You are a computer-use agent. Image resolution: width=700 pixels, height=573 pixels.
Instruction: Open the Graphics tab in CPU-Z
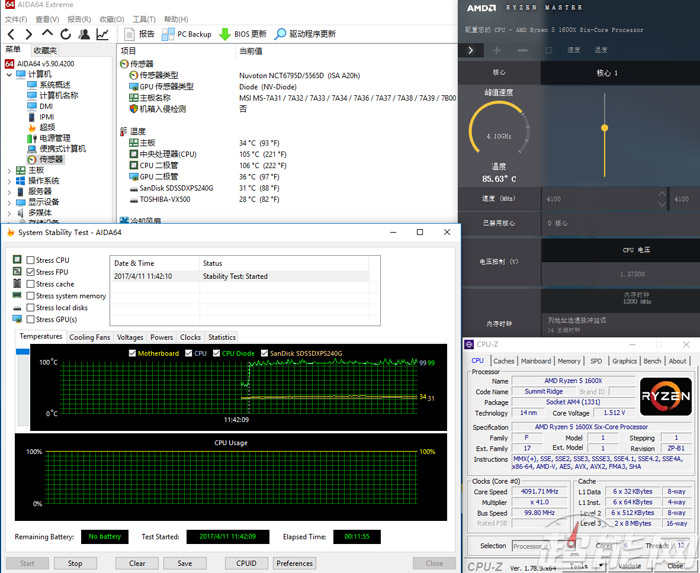click(624, 361)
